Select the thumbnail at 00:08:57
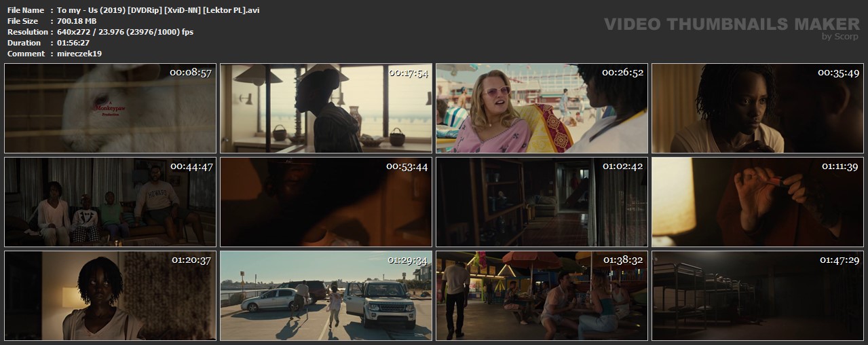868x345 pixels. pos(110,108)
